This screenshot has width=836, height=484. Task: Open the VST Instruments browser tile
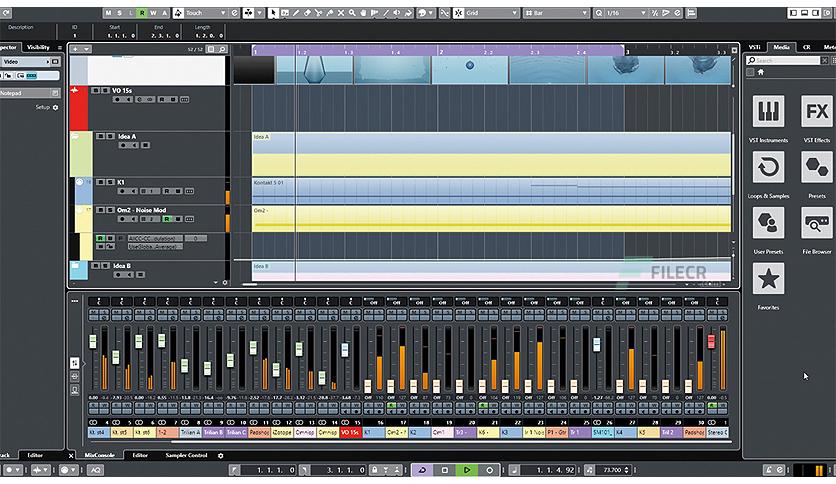[767, 113]
